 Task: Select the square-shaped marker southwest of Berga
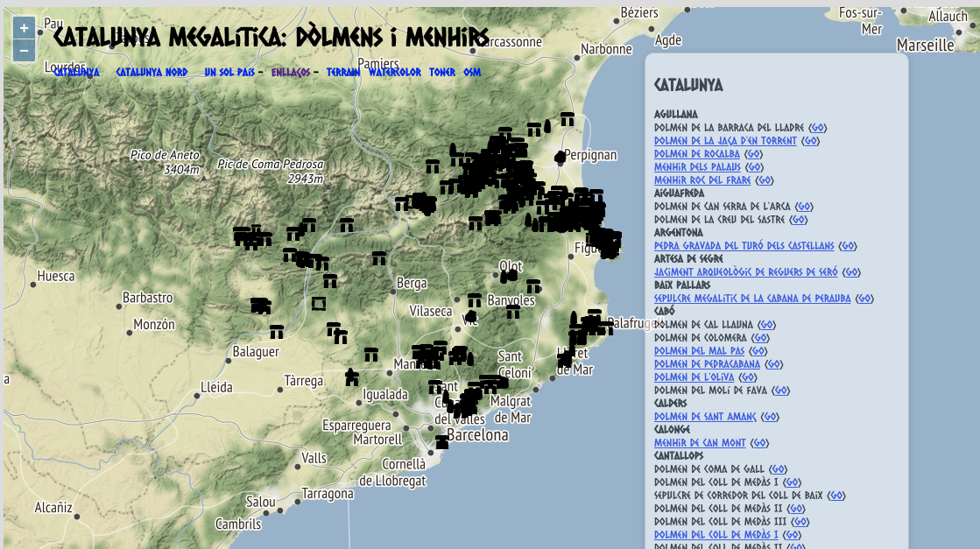(x=319, y=304)
